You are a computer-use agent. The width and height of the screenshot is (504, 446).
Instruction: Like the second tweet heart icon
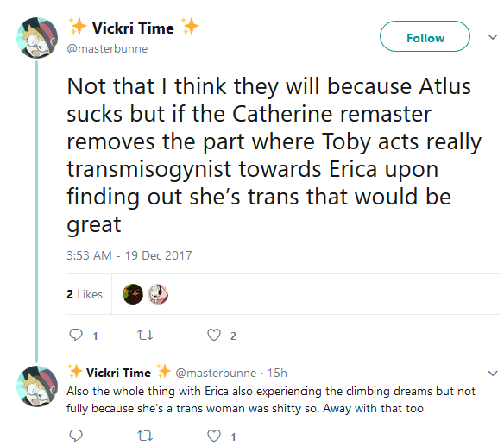coord(214,436)
